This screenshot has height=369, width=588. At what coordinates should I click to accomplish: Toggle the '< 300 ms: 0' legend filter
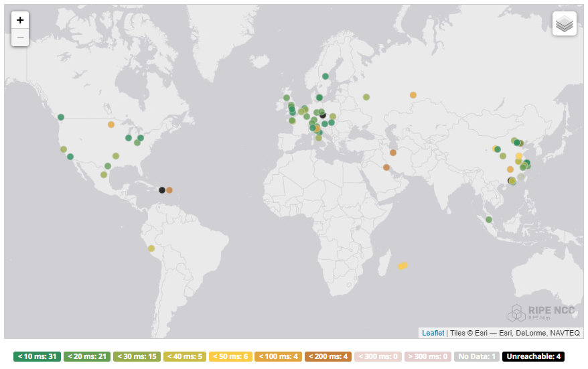pos(378,356)
